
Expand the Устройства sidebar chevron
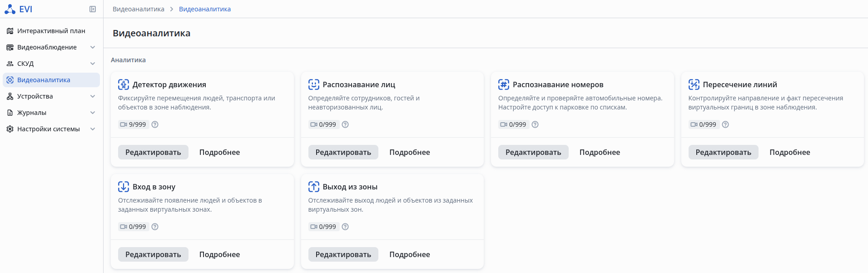pyautogui.click(x=93, y=96)
